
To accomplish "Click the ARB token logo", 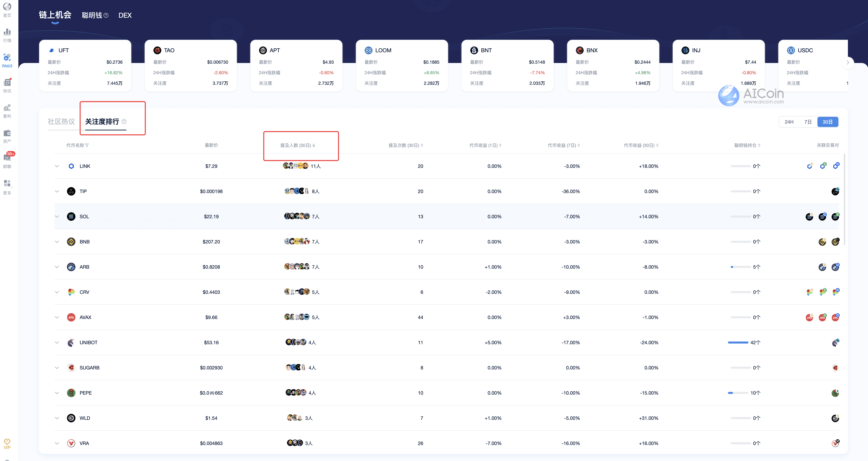I will click(71, 267).
